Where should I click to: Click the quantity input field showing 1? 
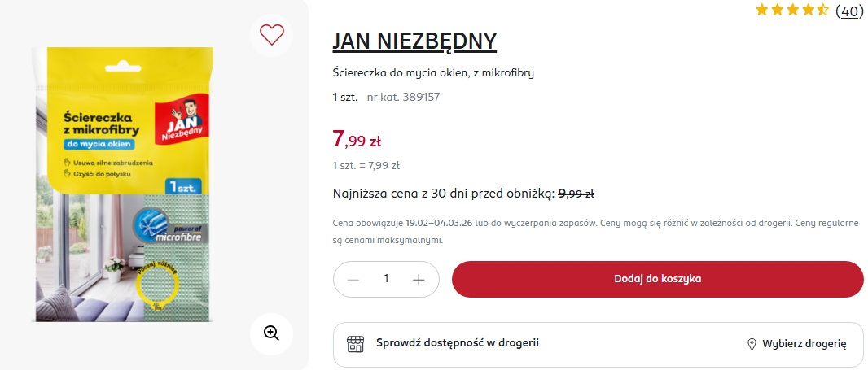386,279
